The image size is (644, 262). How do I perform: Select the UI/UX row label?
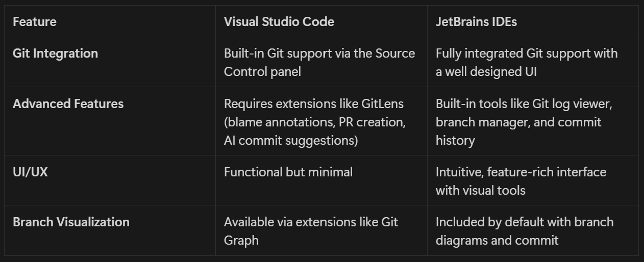30,172
